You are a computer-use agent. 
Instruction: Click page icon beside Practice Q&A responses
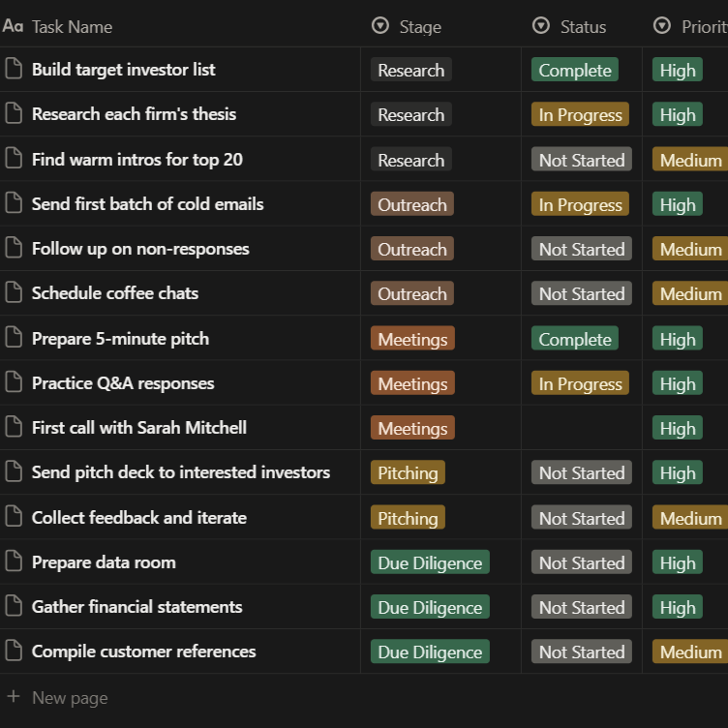coord(14,382)
